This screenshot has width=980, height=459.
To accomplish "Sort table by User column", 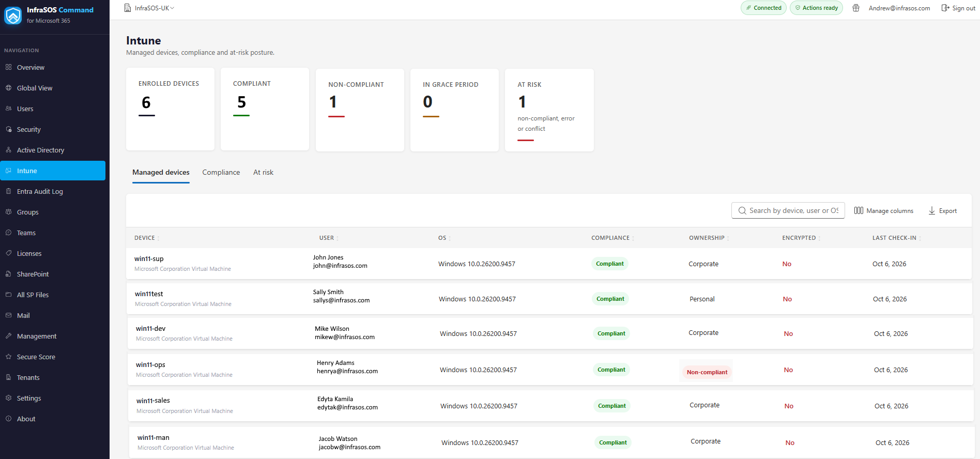I will click(x=329, y=238).
